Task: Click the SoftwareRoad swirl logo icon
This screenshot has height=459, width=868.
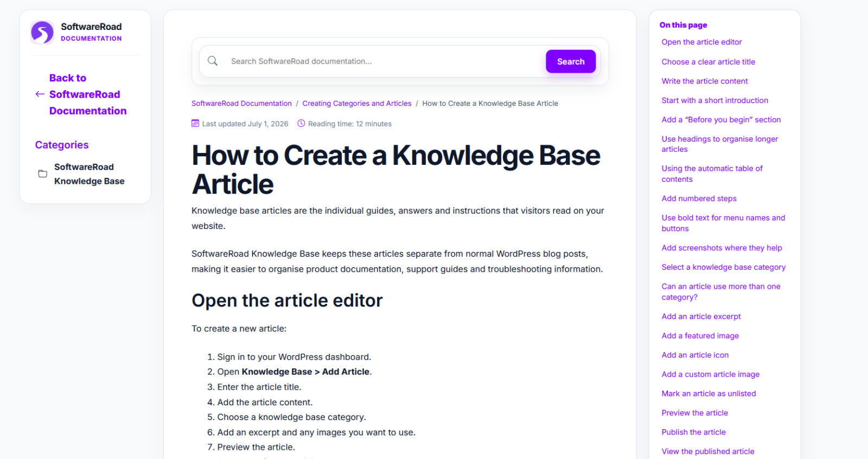Action: (42, 32)
